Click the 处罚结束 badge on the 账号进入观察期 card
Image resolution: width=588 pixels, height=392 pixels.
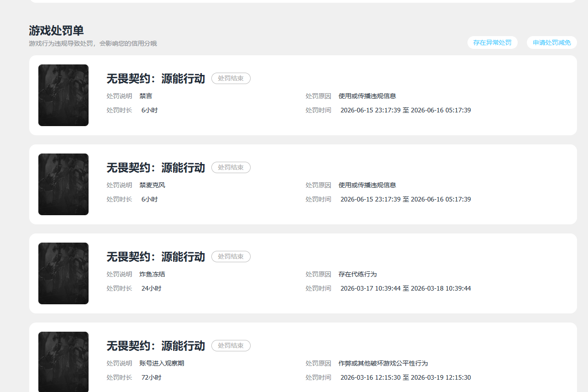(x=231, y=345)
